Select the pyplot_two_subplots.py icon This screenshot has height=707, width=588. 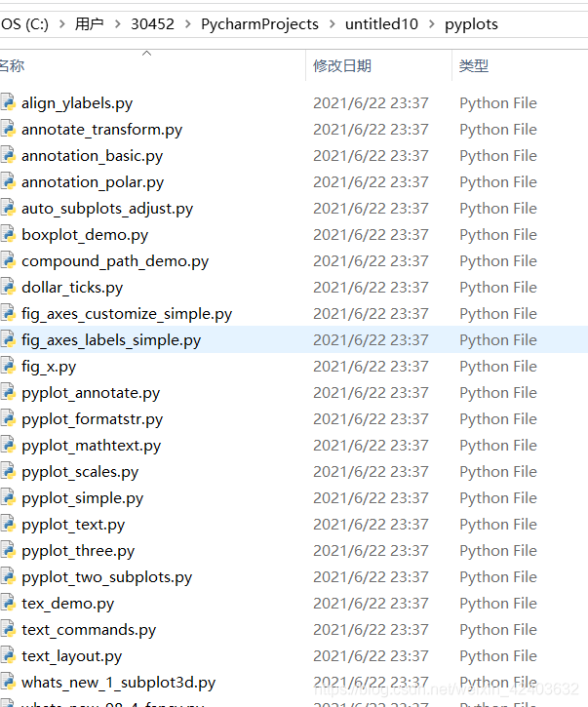[8, 576]
